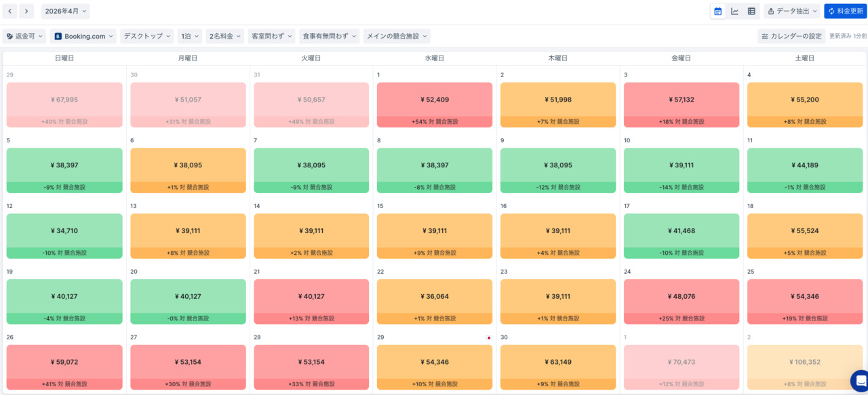Open the 2026年4月 month picker
This screenshot has height=395, width=868.
pos(65,12)
